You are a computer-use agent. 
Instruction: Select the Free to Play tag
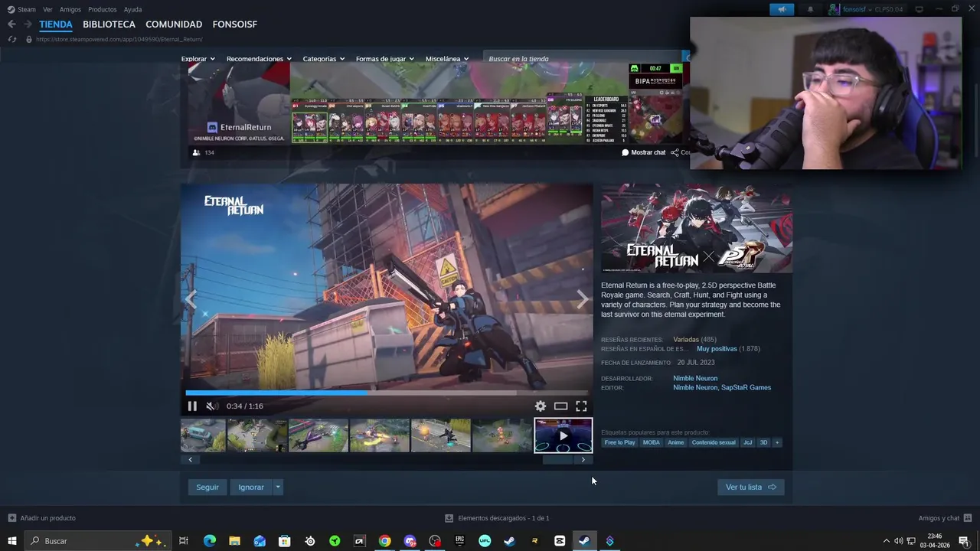(619, 442)
